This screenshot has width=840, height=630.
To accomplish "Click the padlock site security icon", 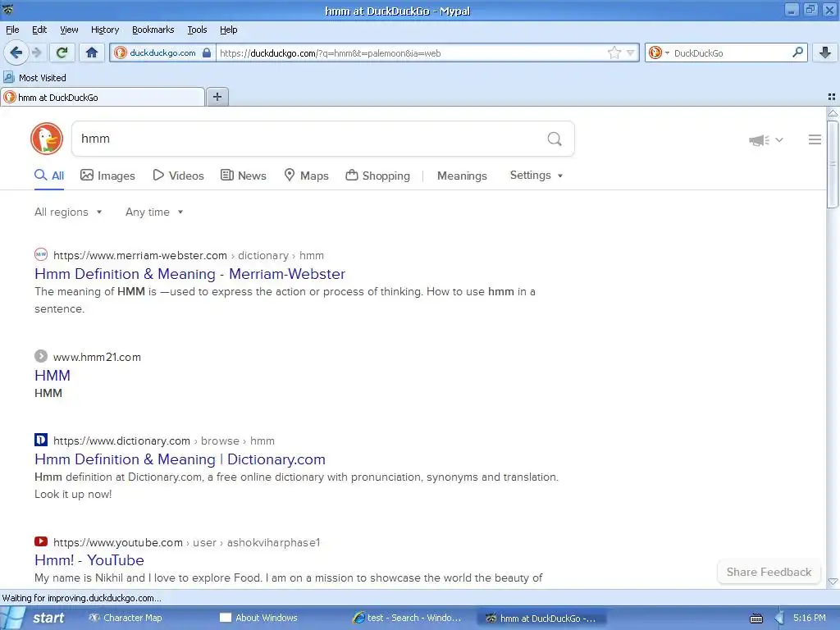I will coord(207,52).
